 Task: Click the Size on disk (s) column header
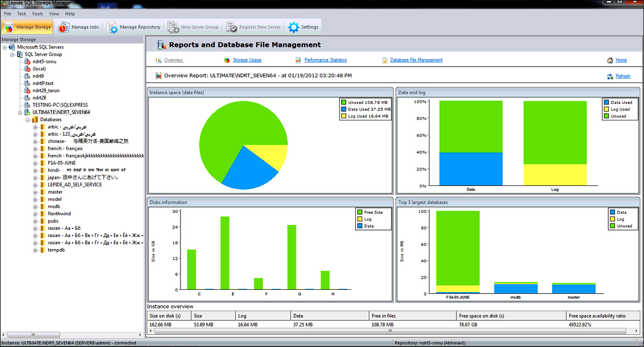tap(169, 316)
